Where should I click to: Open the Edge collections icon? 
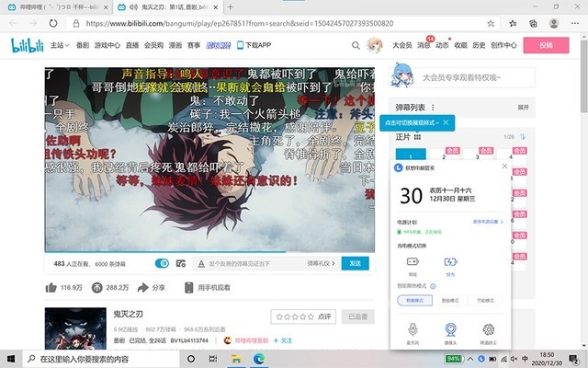point(533,23)
